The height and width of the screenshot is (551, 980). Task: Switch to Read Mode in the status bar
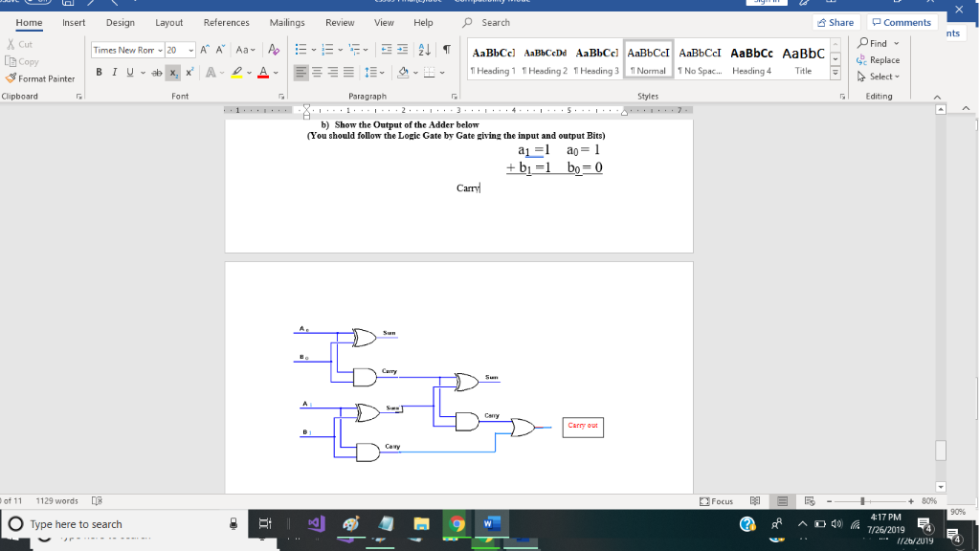[755, 502]
